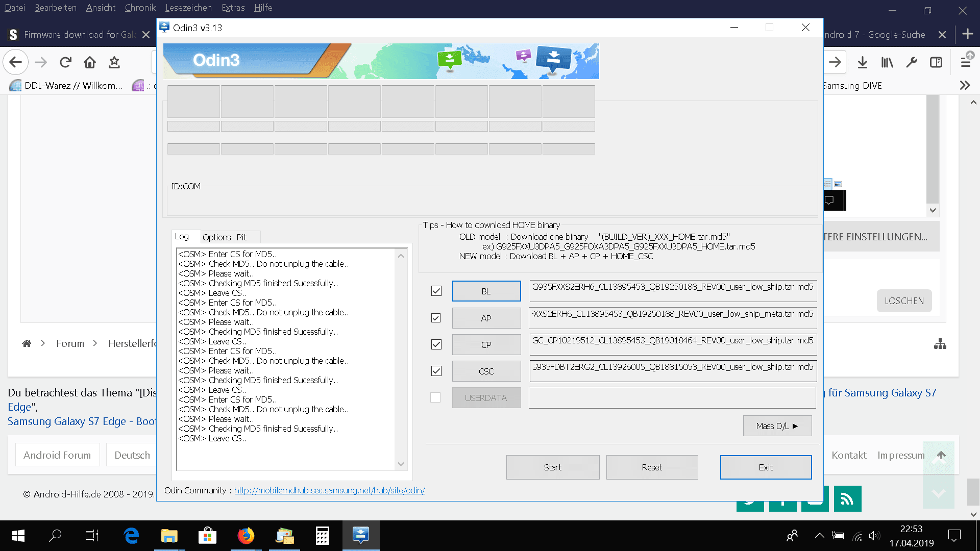Open File Explorer from taskbar
Image resolution: width=980 pixels, height=551 pixels.
pos(169,536)
